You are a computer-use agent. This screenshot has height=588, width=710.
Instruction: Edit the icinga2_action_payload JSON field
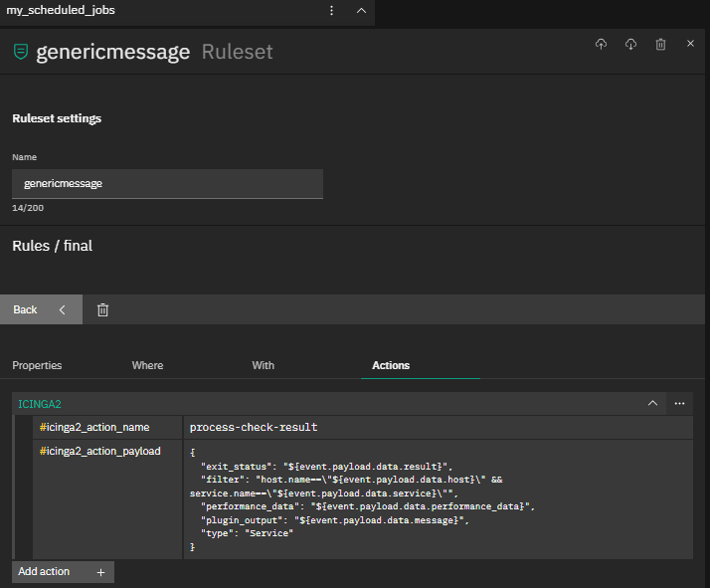click(438, 499)
